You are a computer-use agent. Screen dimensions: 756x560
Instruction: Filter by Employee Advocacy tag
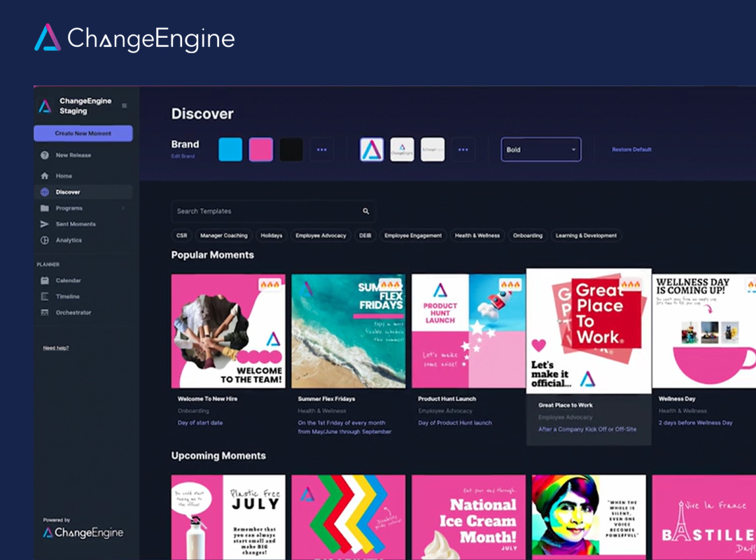[321, 235]
